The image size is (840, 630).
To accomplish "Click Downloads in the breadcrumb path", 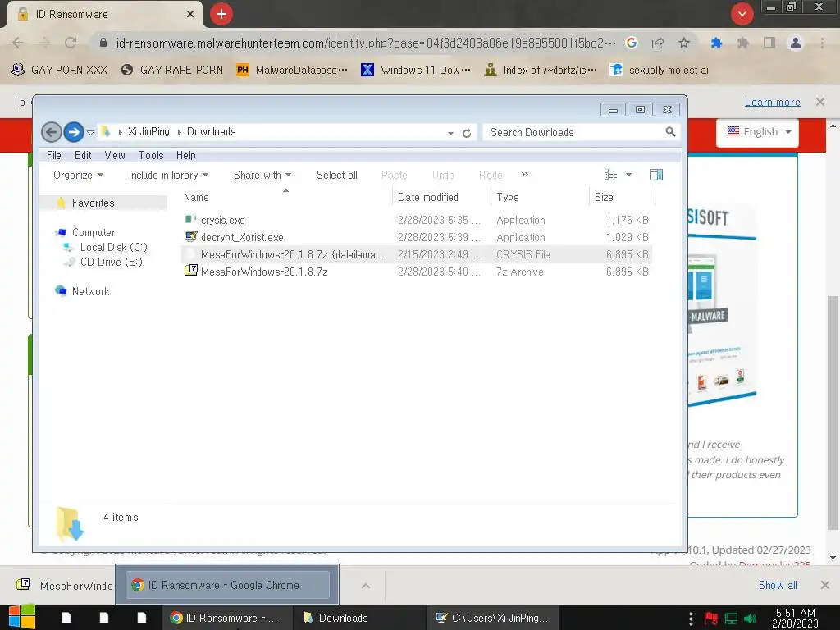I will (x=211, y=132).
